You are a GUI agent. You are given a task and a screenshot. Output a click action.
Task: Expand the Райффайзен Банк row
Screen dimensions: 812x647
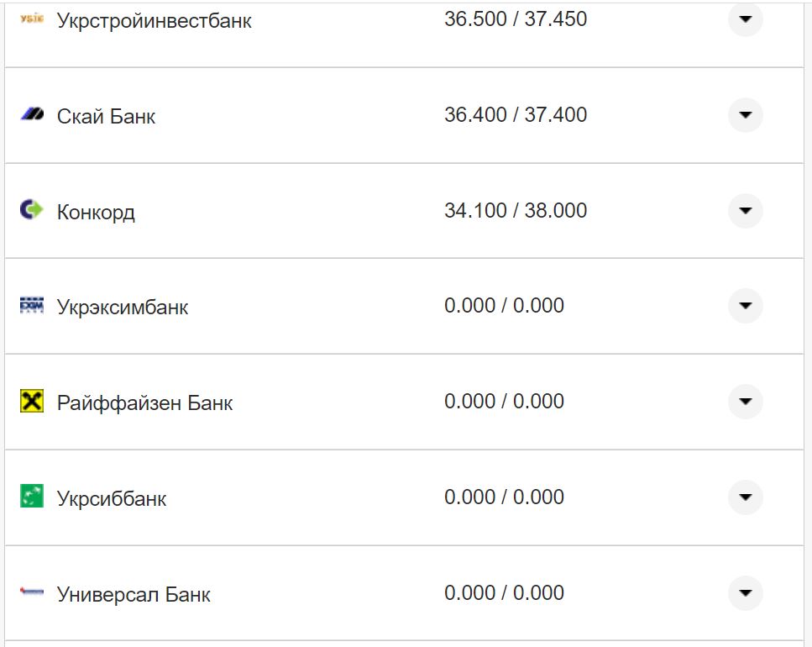click(x=744, y=402)
